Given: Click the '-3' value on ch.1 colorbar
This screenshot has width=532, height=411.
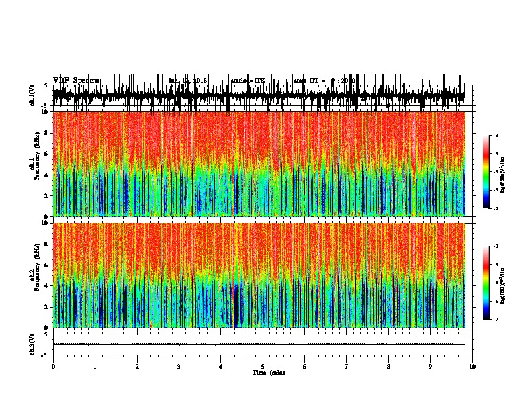Looking at the screenshot, I should click(496, 135).
